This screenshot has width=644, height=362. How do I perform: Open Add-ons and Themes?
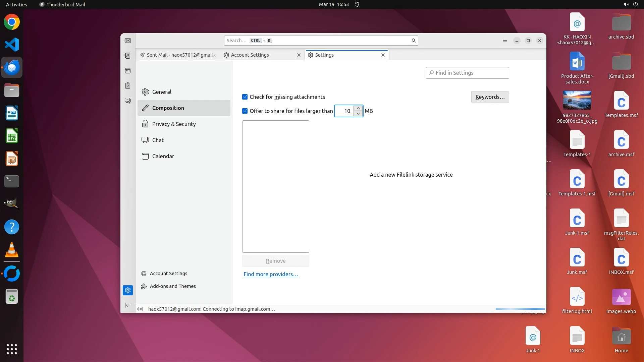click(x=172, y=286)
